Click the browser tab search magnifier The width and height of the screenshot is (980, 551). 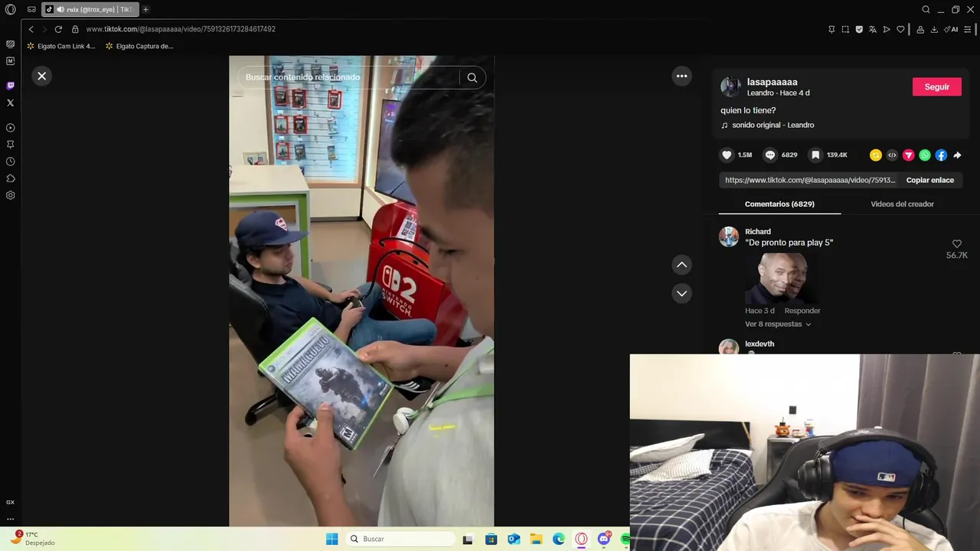(x=926, y=9)
